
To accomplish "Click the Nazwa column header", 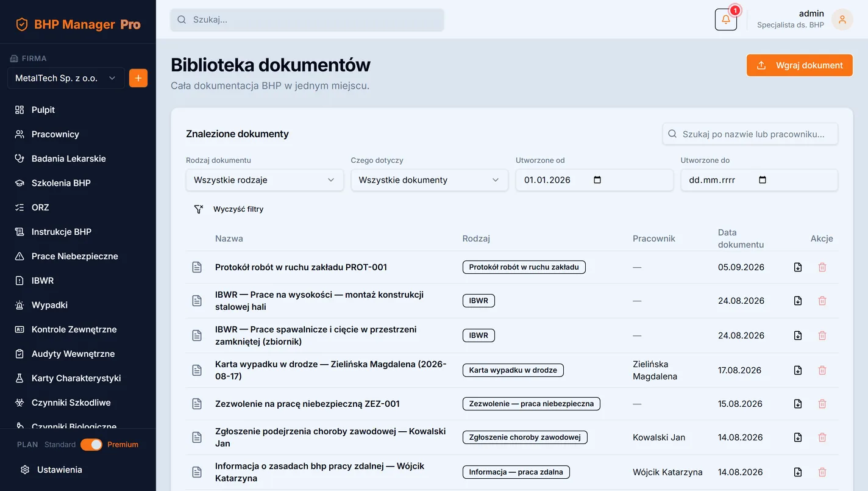I will (229, 238).
